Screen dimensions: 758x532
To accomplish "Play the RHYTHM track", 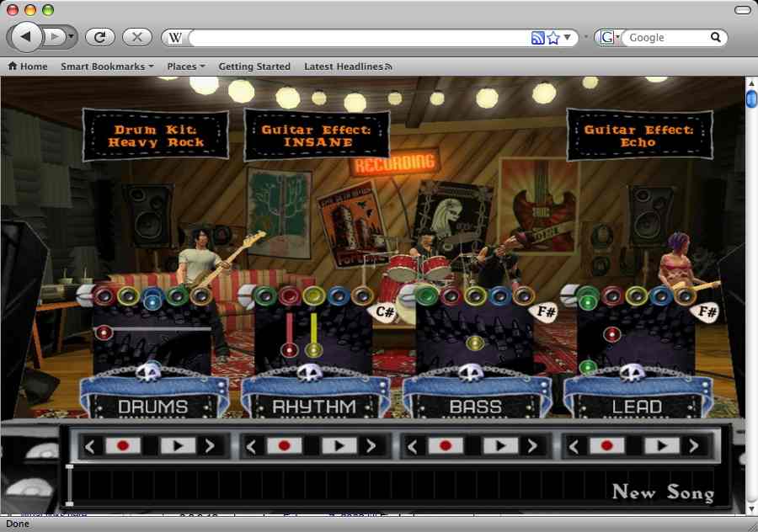I will [x=339, y=445].
